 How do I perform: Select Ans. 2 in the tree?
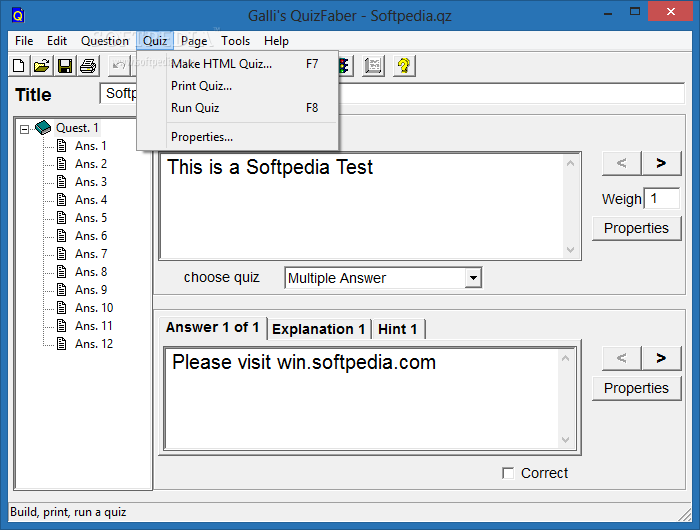click(x=91, y=164)
